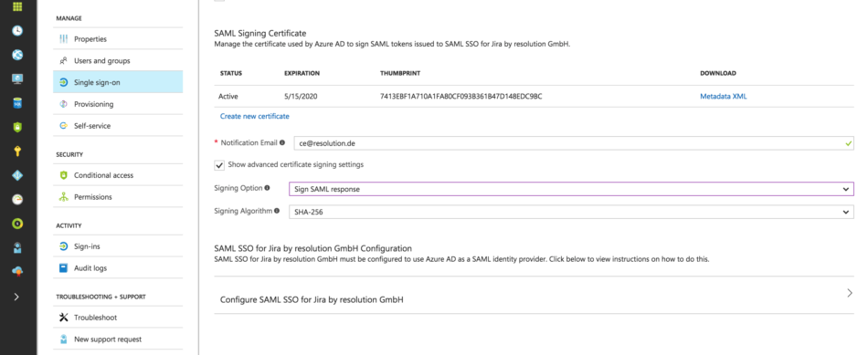The height and width of the screenshot is (355, 868).
Task: Open the Permissions label
Action: pos(93,197)
